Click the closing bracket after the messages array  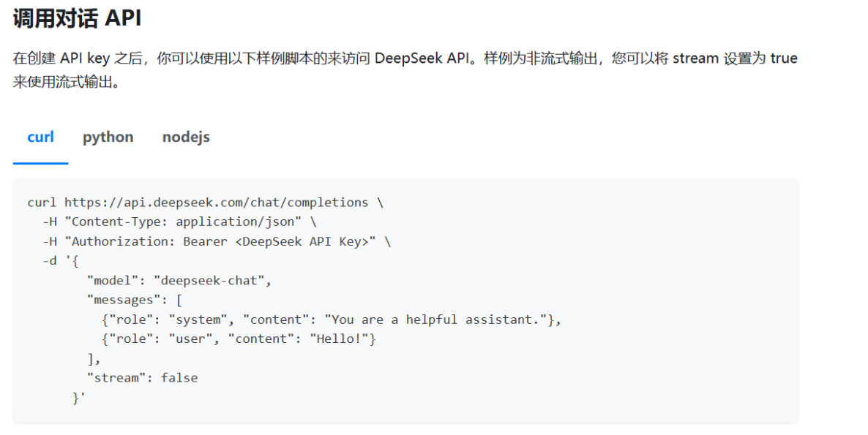[93, 359]
